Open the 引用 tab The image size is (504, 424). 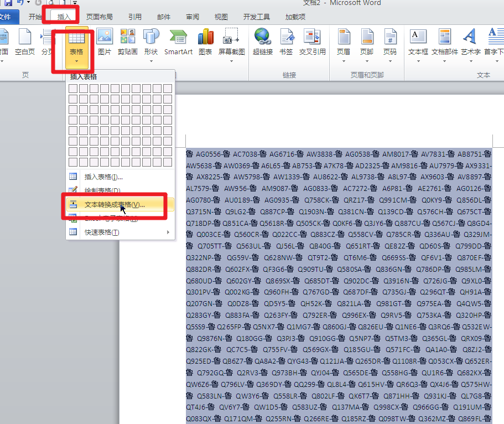tap(134, 17)
